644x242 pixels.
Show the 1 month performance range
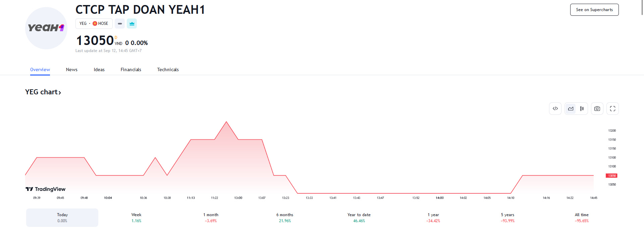(211, 217)
